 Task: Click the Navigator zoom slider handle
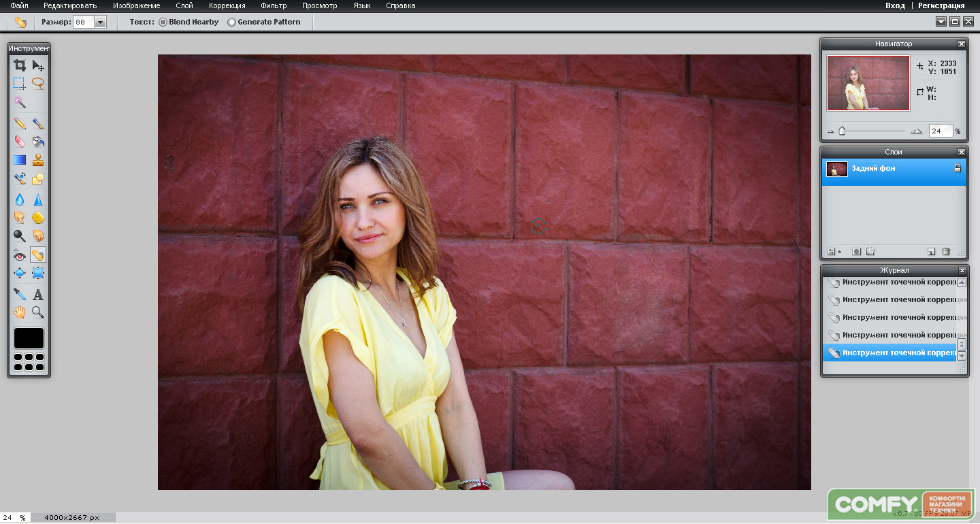(842, 131)
